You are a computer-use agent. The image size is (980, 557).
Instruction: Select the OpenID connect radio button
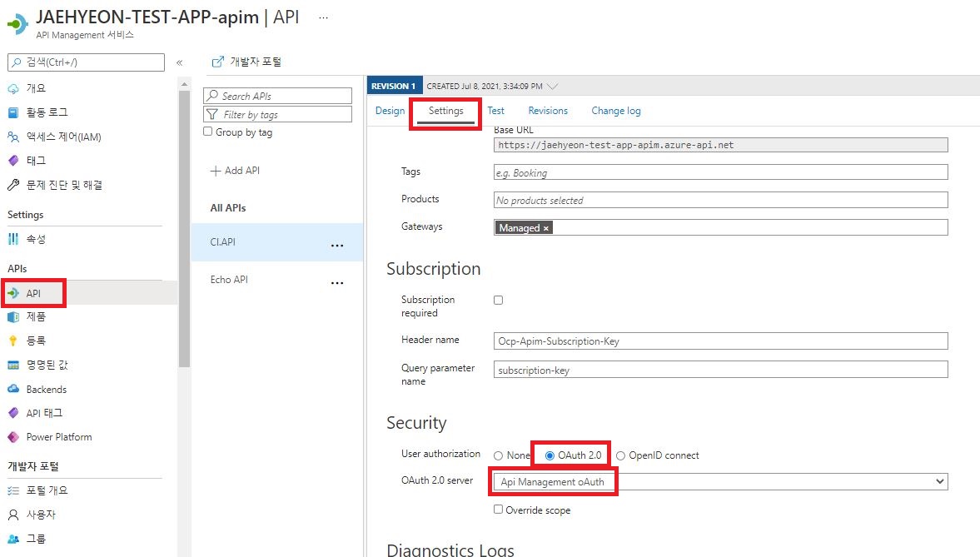click(x=620, y=455)
